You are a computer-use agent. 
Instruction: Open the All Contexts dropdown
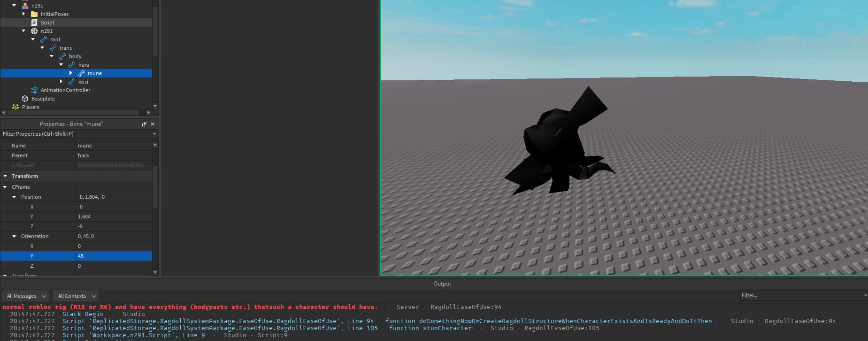75,296
